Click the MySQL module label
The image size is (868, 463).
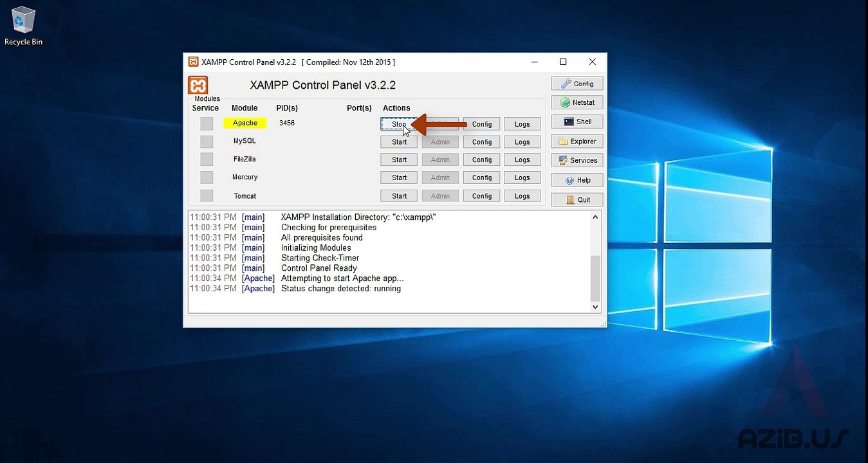[245, 141]
